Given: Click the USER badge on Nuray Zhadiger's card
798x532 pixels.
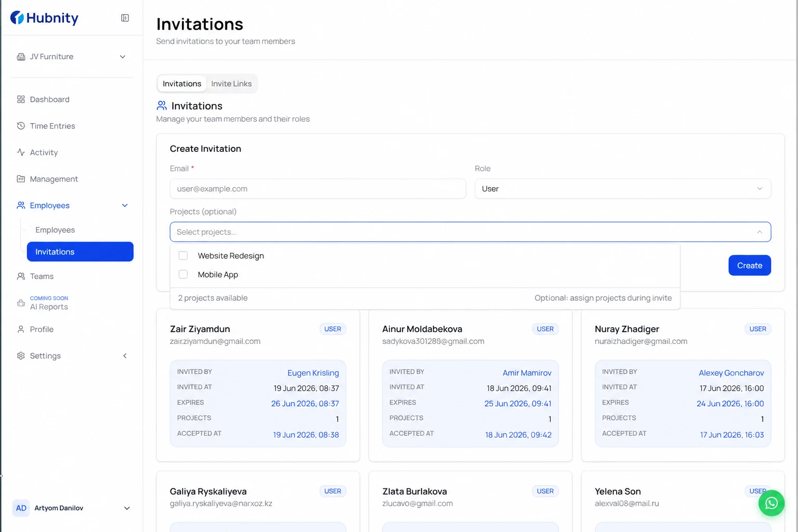Looking at the screenshot, I should tap(757, 329).
